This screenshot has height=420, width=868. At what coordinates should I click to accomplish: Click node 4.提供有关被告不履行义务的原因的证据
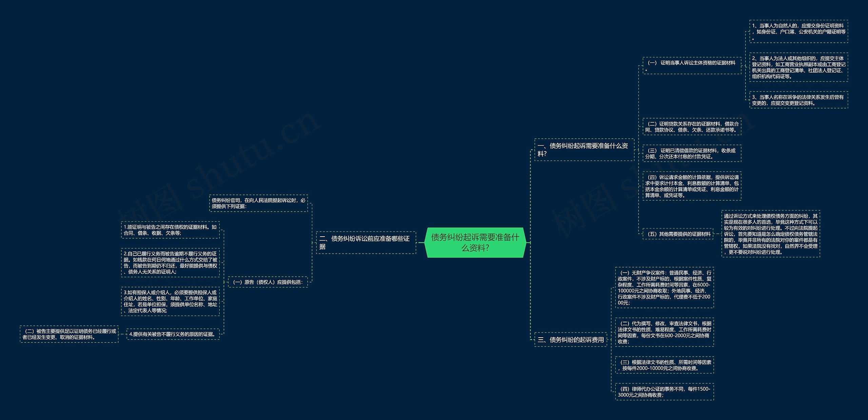[173, 334]
